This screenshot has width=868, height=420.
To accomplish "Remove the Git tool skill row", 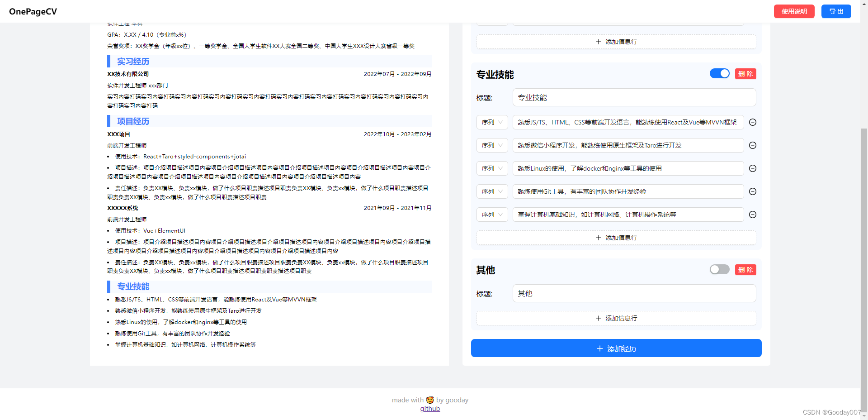I will pos(753,191).
